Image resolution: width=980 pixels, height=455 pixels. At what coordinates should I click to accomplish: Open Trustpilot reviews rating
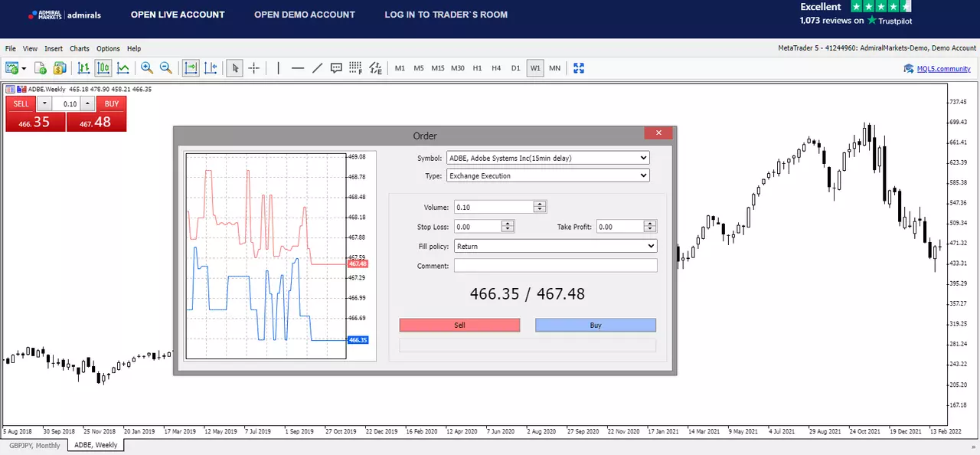pyautogui.click(x=856, y=14)
